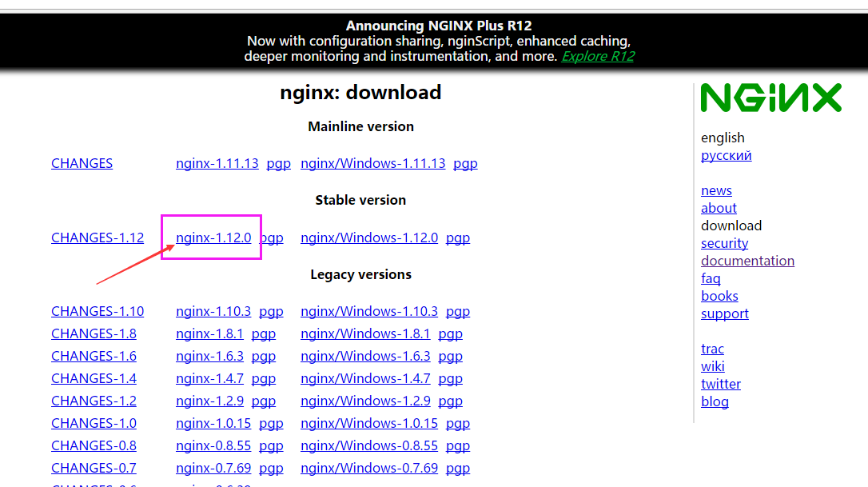Download nginx/Windows-0.7.69
This screenshot has width=868, height=487.
coord(369,468)
